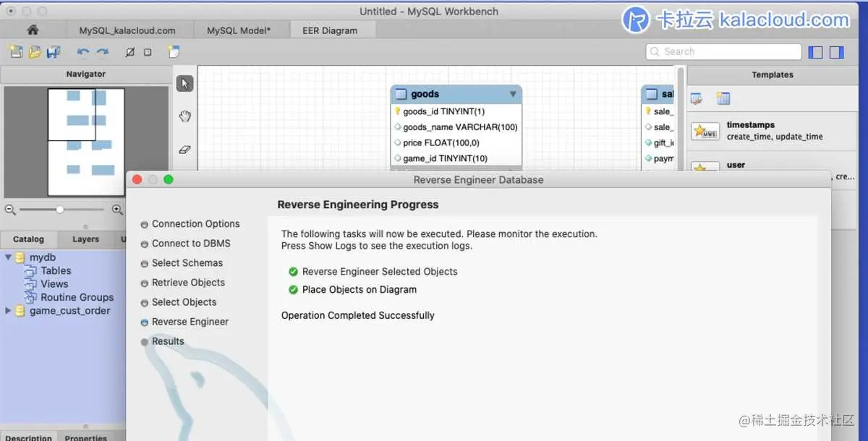Image resolution: width=868 pixels, height=441 pixels.
Task: Toggle the grid display icon in toolbar
Action: tap(130, 52)
